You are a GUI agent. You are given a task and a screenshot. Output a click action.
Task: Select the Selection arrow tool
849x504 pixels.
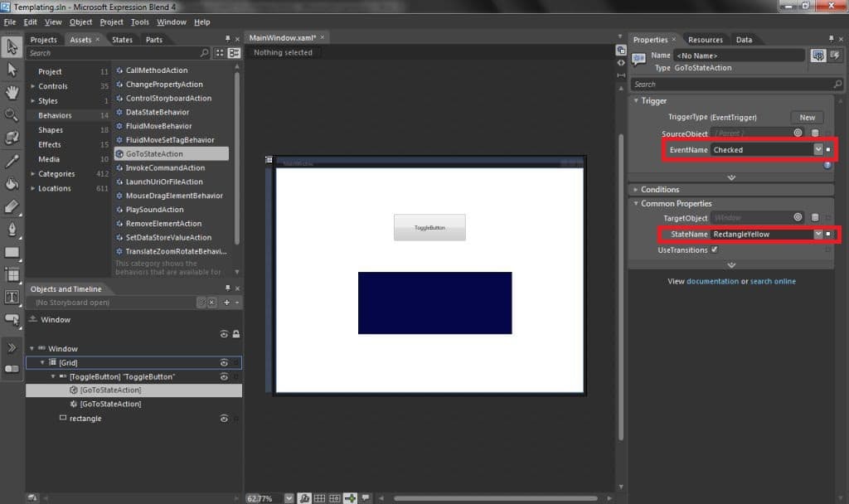pos(12,48)
